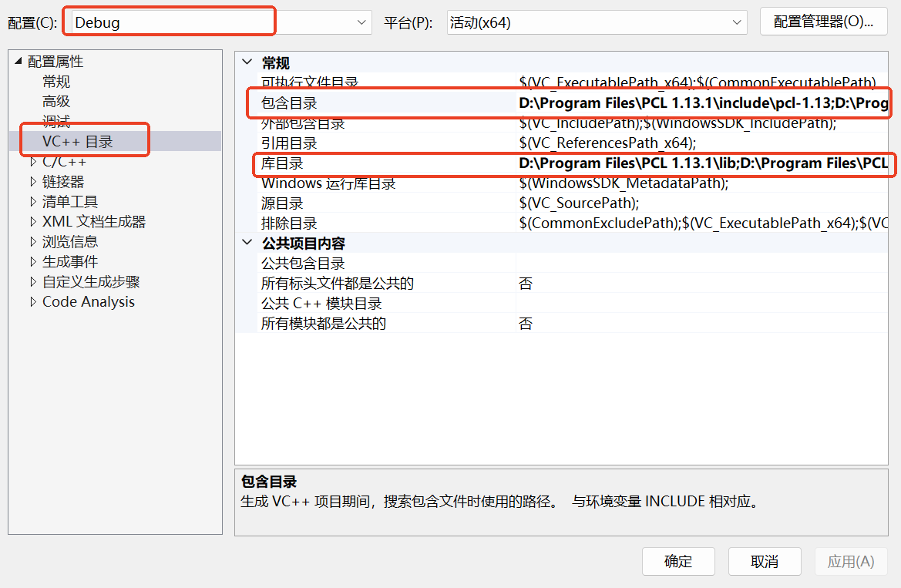901x588 pixels.
Task: Select the 自定义生成步骤 item label
Action: [92, 281]
